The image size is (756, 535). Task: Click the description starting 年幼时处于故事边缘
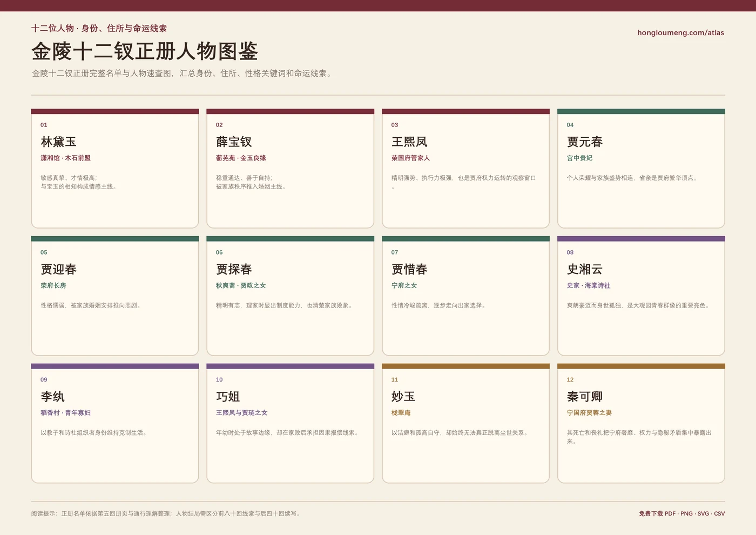tap(288, 432)
